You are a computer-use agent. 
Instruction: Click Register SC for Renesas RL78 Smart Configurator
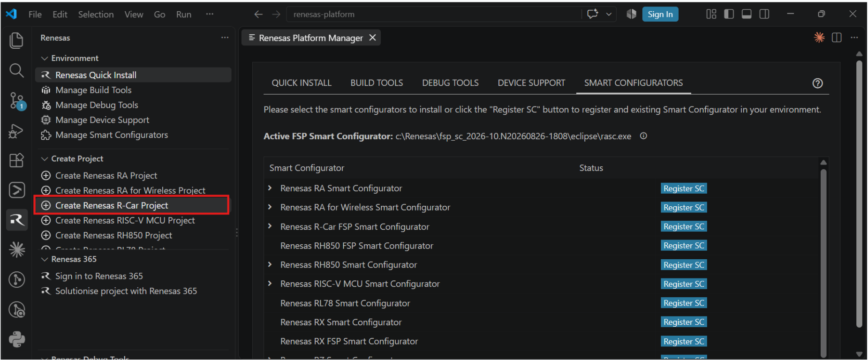click(684, 303)
